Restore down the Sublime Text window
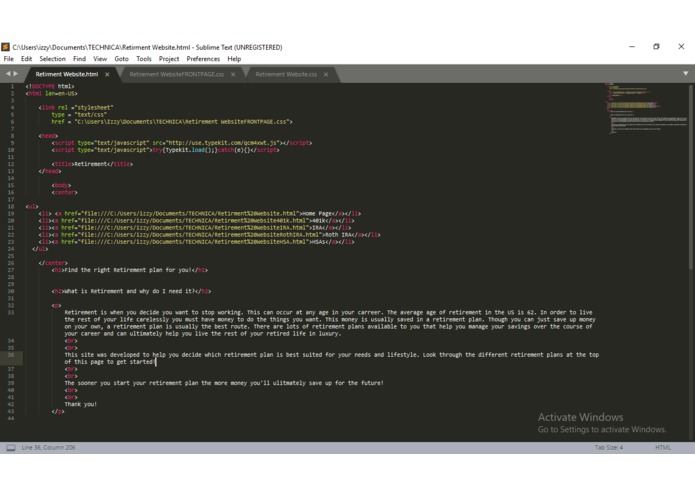695x494 pixels. click(656, 47)
